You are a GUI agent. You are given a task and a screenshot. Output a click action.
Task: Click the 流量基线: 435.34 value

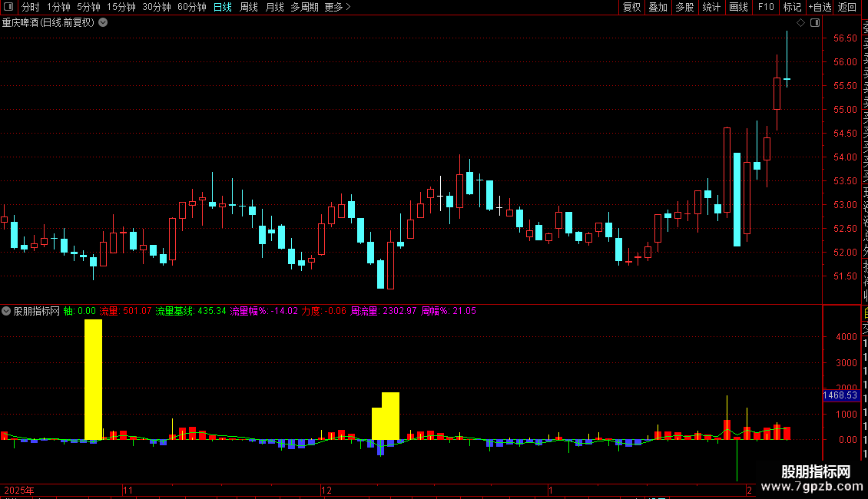(x=190, y=311)
